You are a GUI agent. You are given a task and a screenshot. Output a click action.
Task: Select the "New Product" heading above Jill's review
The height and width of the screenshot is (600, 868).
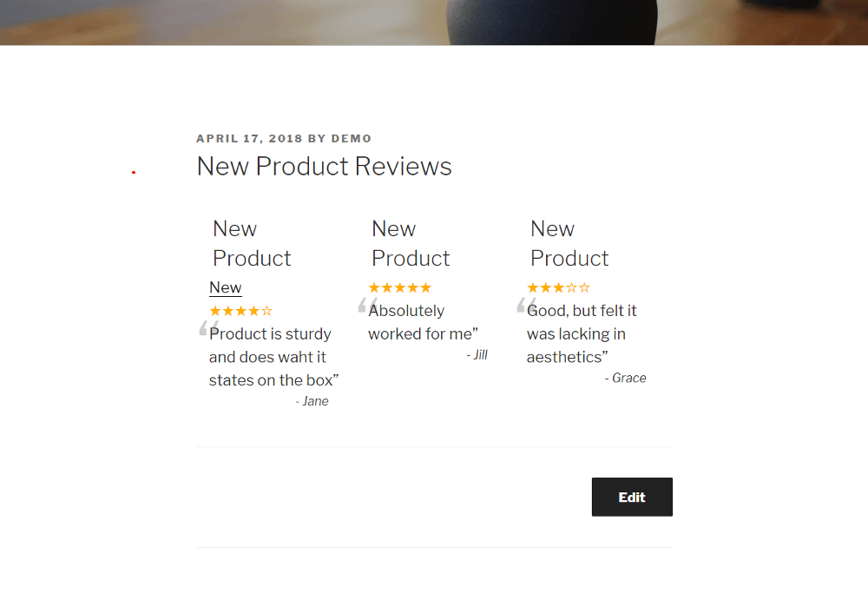[411, 243]
